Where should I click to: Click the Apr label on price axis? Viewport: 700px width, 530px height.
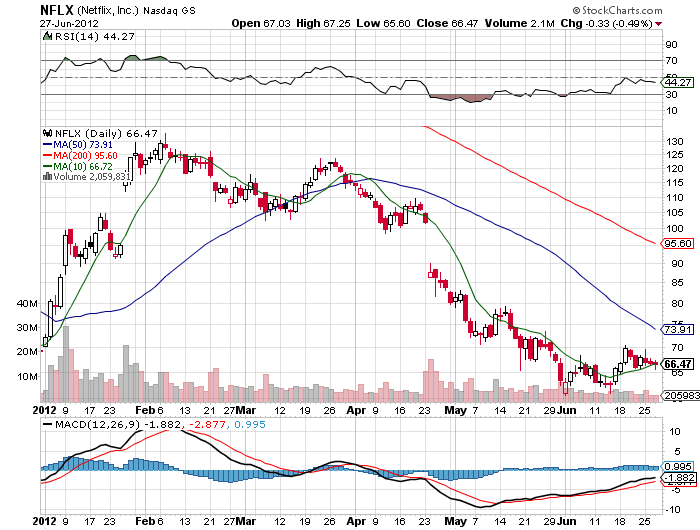pyautogui.click(x=356, y=410)
